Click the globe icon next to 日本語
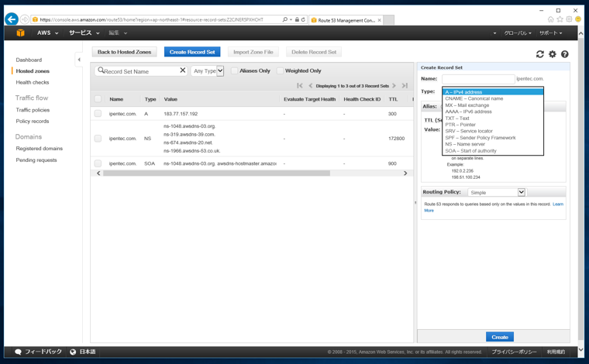589x364 pixels. [x=73, y=352]
